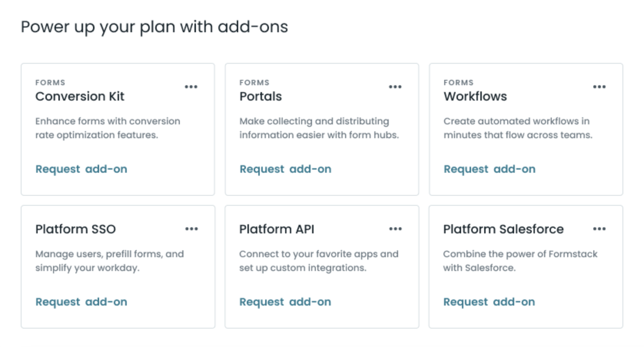Click the Workflows heading in its card
644x347 pixels.
[x=475, y=96]
